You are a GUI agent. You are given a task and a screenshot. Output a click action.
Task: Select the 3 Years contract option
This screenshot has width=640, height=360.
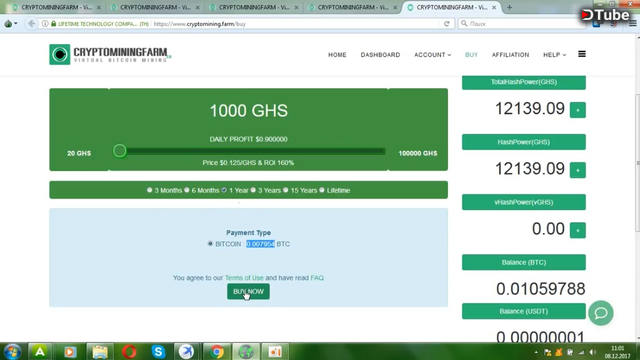(253, 190)
